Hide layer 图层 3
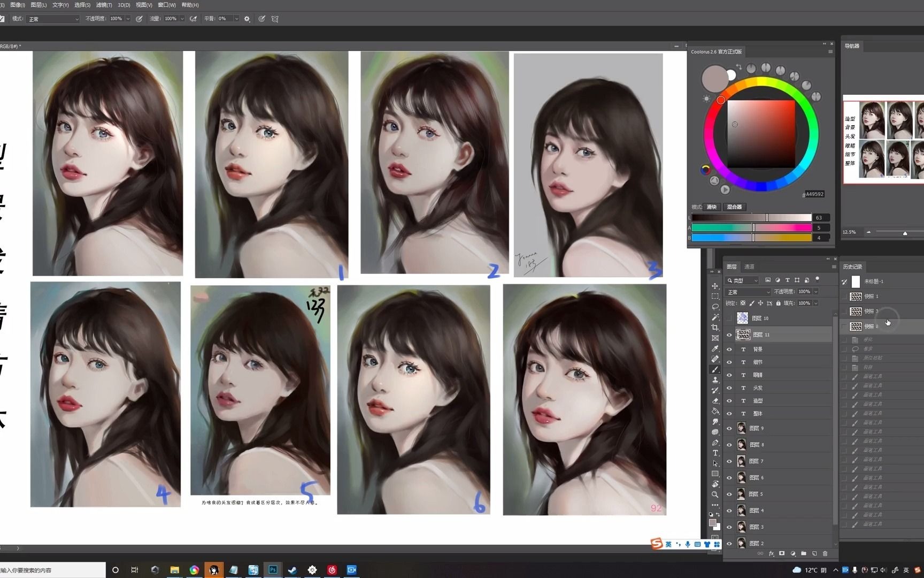Image resolution: width=924 pixels, height=578 pixels. tap(729, 527)
